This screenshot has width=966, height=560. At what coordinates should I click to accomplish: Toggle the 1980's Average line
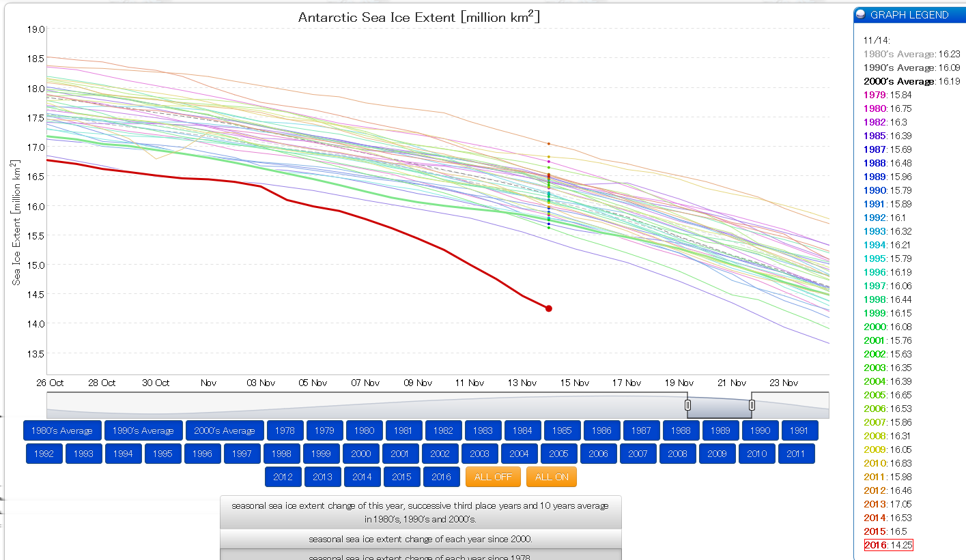(x=62, y=430)
